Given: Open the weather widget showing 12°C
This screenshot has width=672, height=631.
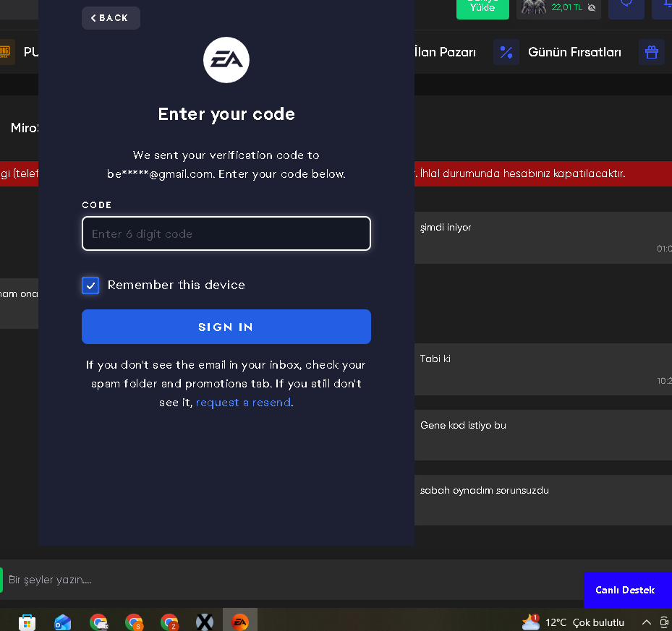Looking at the screenshot, I should click(x=573, y=622).
